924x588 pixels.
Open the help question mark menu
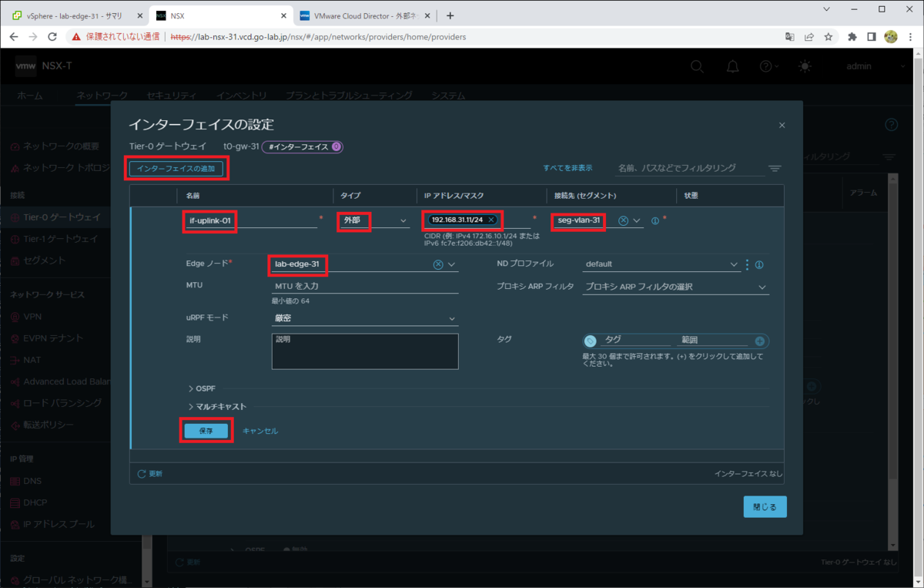click(768, 66)
